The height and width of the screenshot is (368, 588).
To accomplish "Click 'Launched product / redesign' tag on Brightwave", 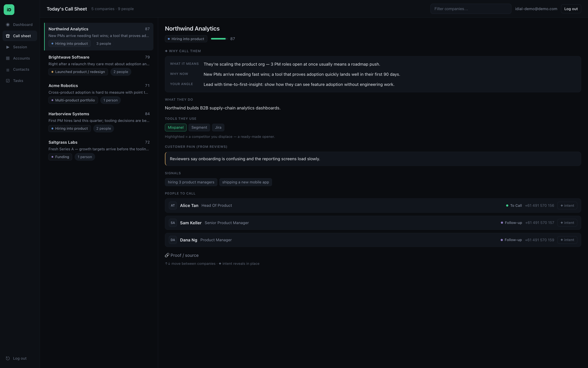I will tap(78, 72).
